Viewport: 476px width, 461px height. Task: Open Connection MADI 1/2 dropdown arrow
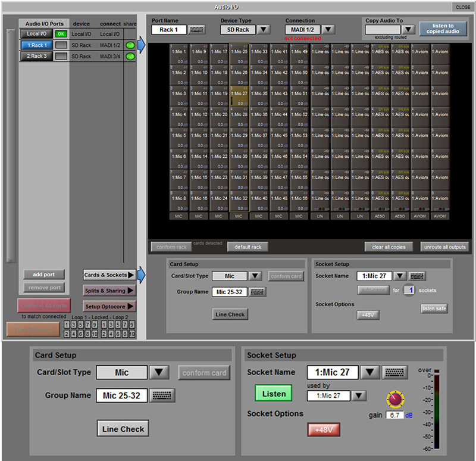click(328, 29)
